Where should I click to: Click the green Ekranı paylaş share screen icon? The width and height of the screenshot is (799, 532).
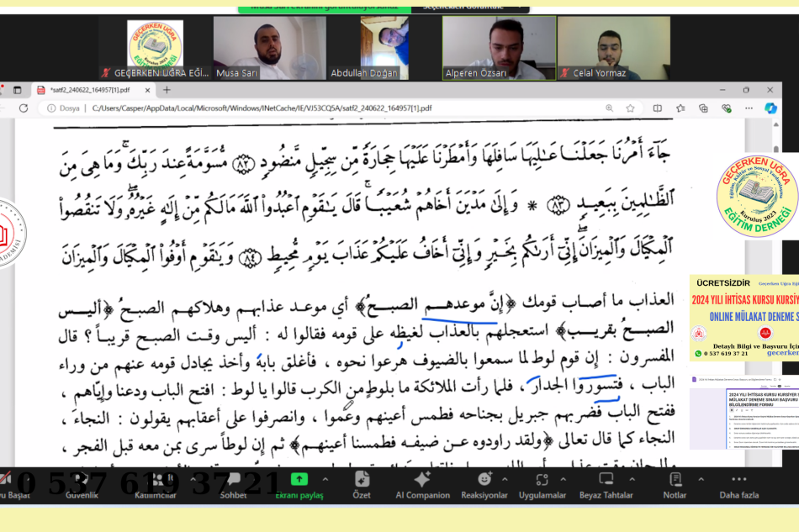[299, 479]
